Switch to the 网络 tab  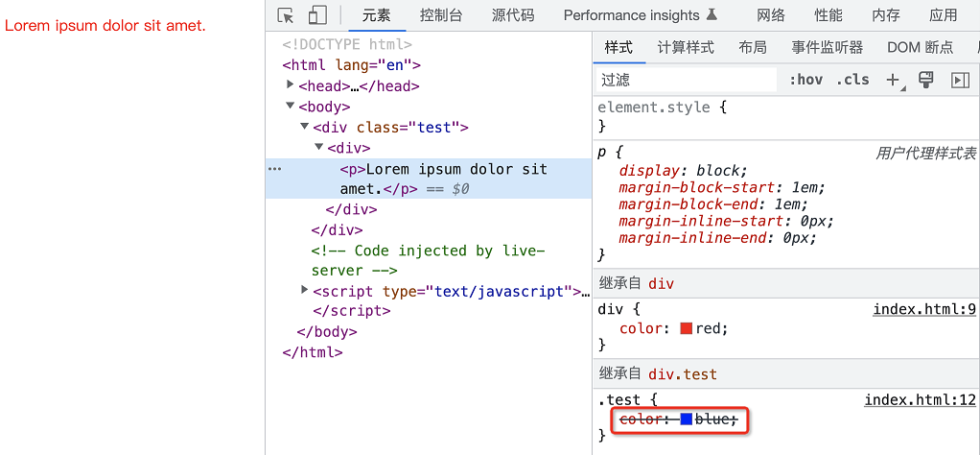[x=771, y=15]
